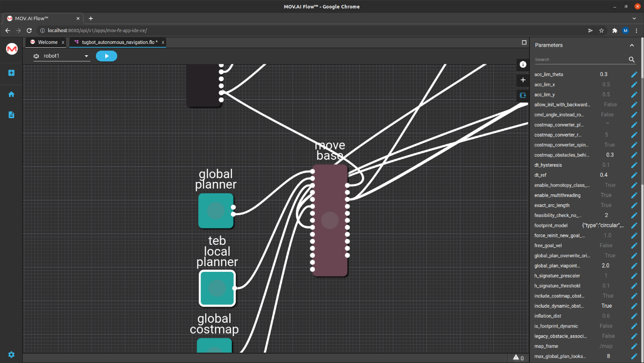Edit the include_dynamic_obst parameter
Image resolution: width=644 pixels, height=363 pixels.
click(634, 306)
